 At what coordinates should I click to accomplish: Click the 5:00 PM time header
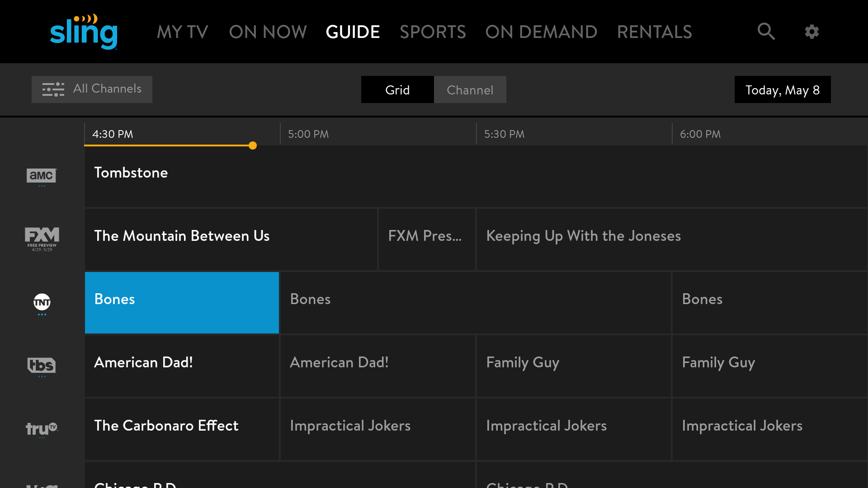point(308,134)
